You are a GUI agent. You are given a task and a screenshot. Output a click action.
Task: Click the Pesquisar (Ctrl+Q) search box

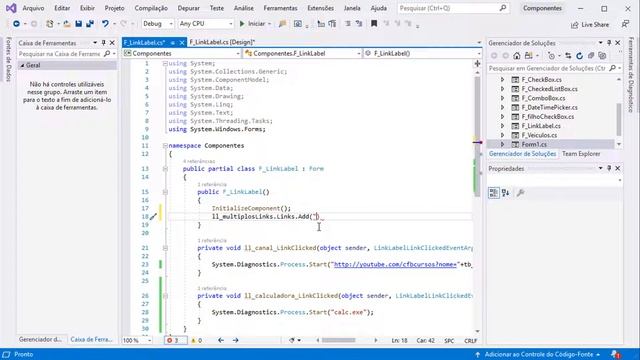[453, 8]
